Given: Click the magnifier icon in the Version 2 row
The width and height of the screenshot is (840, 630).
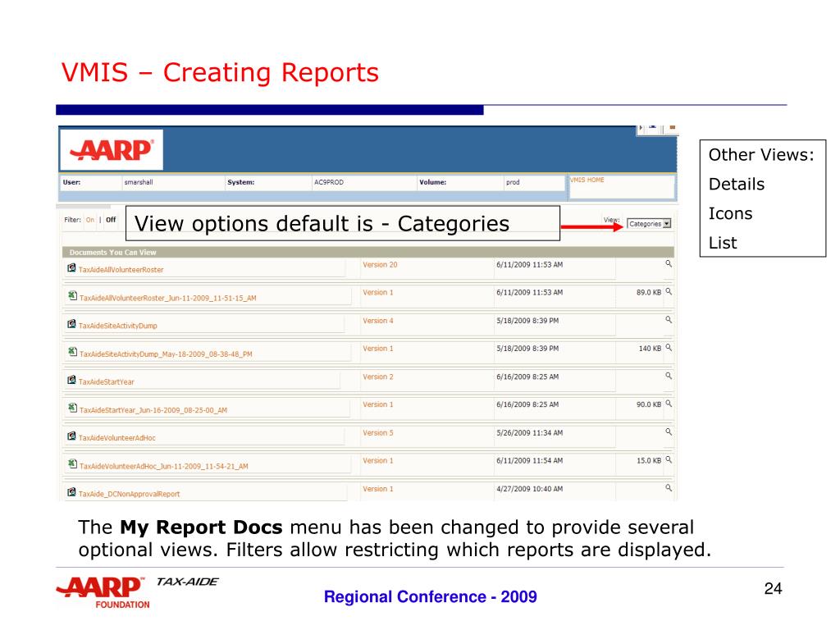Looking at the screenshot, I should 669,376.
